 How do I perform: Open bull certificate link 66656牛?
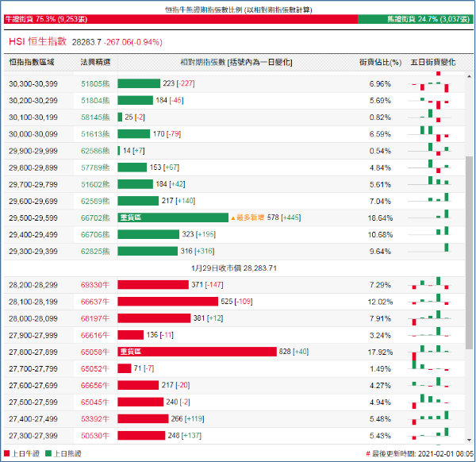[x=95, y=386]
